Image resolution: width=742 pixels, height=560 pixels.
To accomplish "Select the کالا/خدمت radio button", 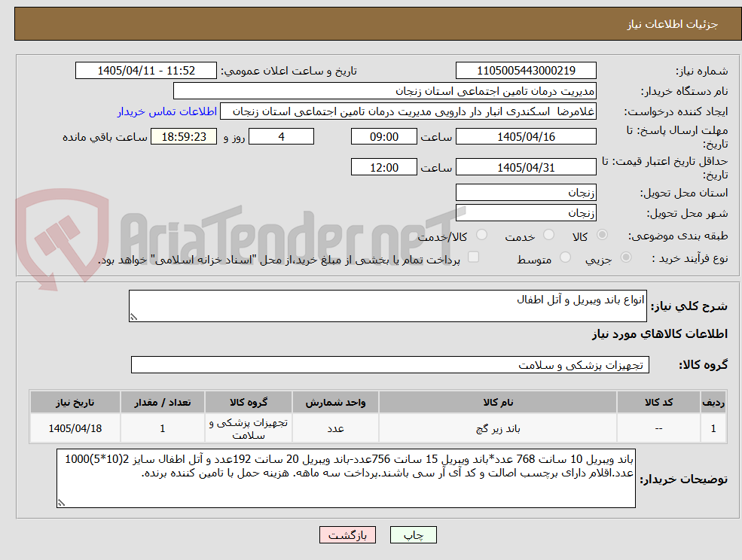I will pyautogui.click(x=481, y=235).
